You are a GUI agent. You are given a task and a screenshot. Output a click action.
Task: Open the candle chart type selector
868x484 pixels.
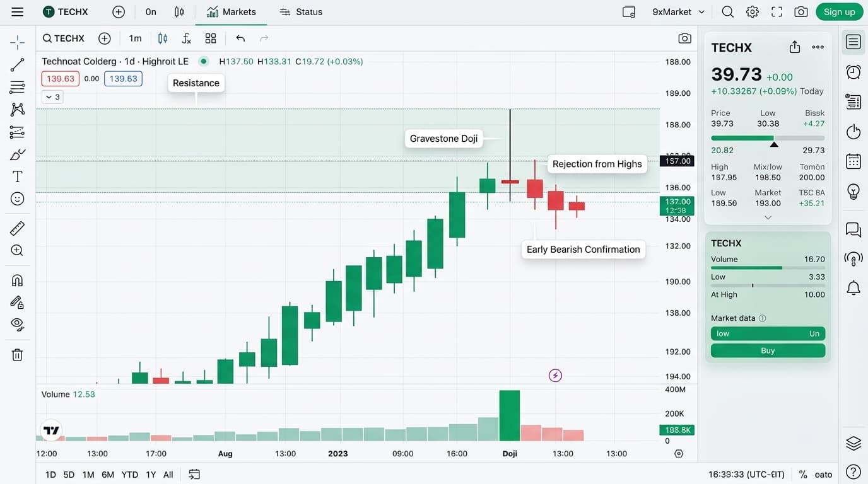pos(163,38)
